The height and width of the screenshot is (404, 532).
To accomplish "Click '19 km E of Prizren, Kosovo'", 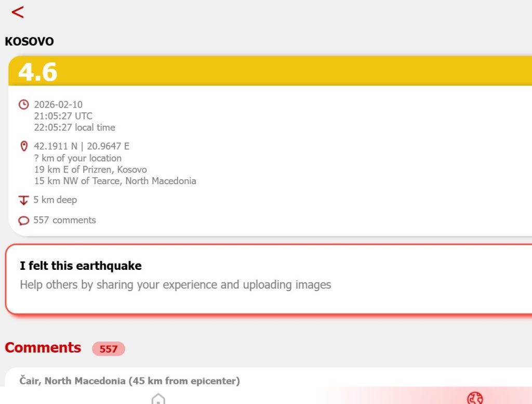I will (90, 170).
